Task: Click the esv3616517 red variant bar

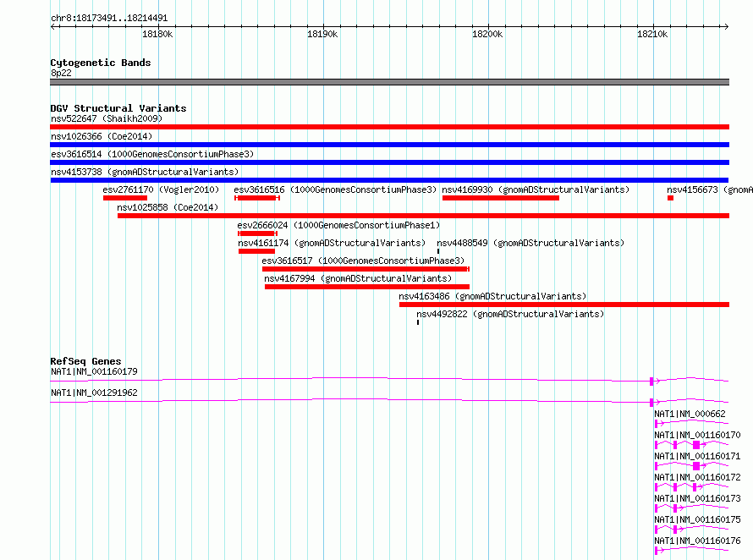Action: 366,269
